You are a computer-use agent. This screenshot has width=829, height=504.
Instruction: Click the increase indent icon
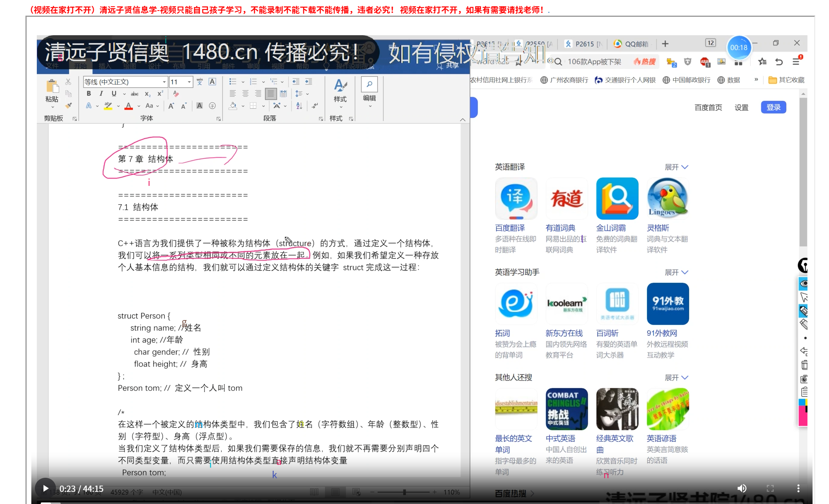pyautogui.click(x=309, y=81)
